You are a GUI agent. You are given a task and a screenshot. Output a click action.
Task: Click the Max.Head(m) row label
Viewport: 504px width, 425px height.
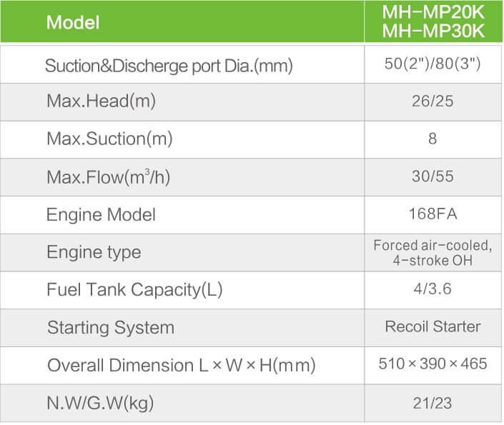point(102,101)
